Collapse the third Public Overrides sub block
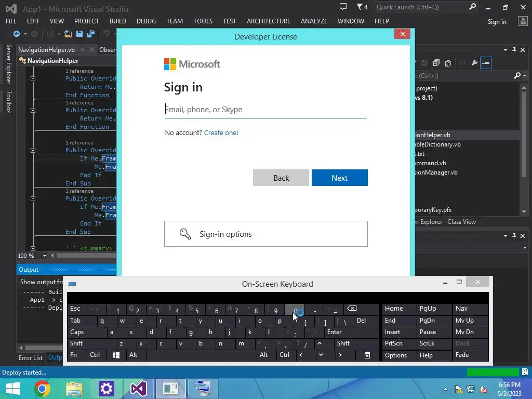 coord(33,150)
